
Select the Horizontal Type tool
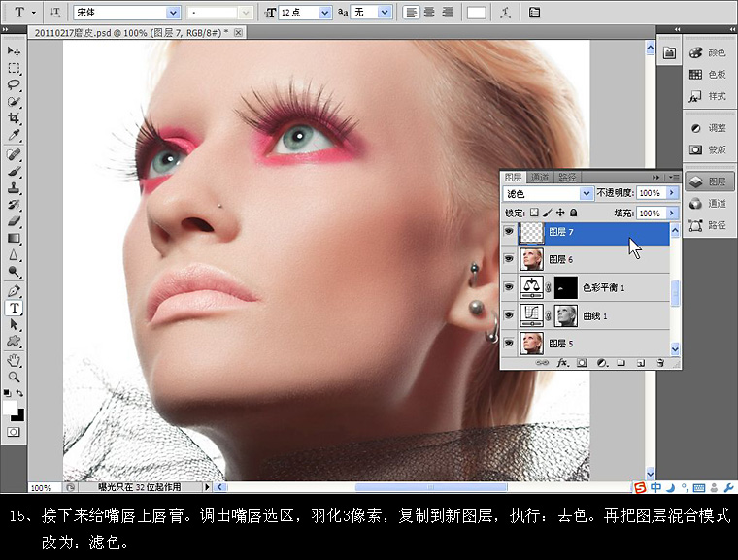pos(14,309)
